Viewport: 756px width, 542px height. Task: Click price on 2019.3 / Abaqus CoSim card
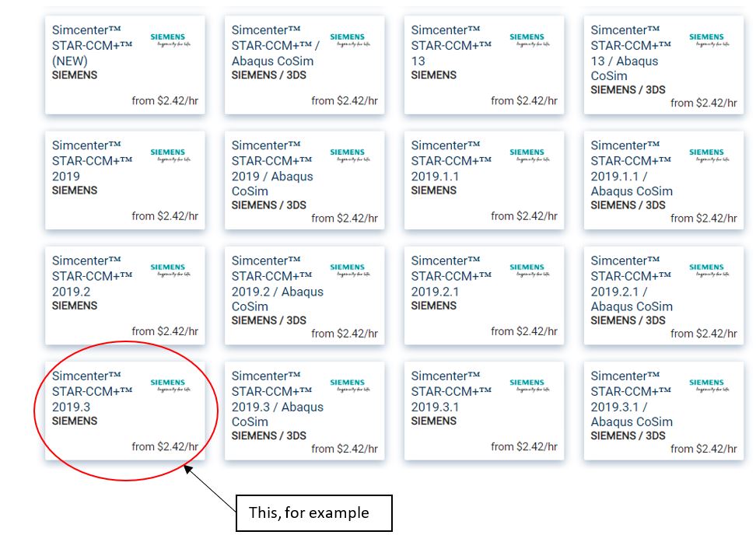tap(345, 449)
